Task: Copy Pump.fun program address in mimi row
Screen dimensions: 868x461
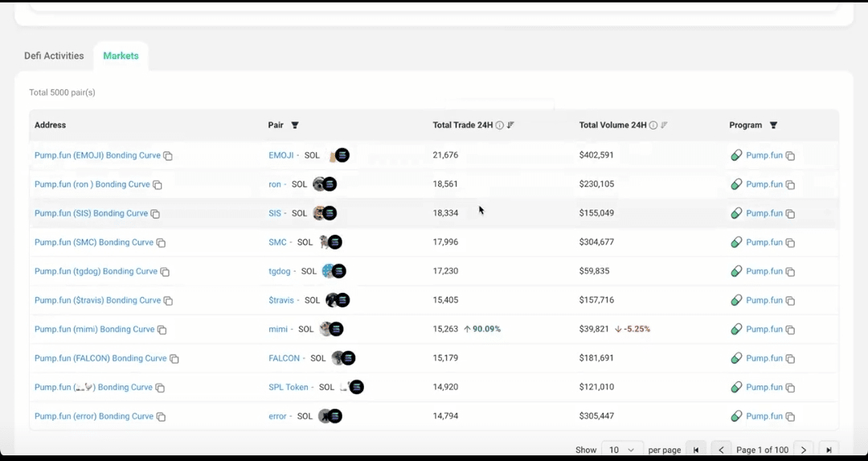Action: pyautogui.click(x=790, y=330)
